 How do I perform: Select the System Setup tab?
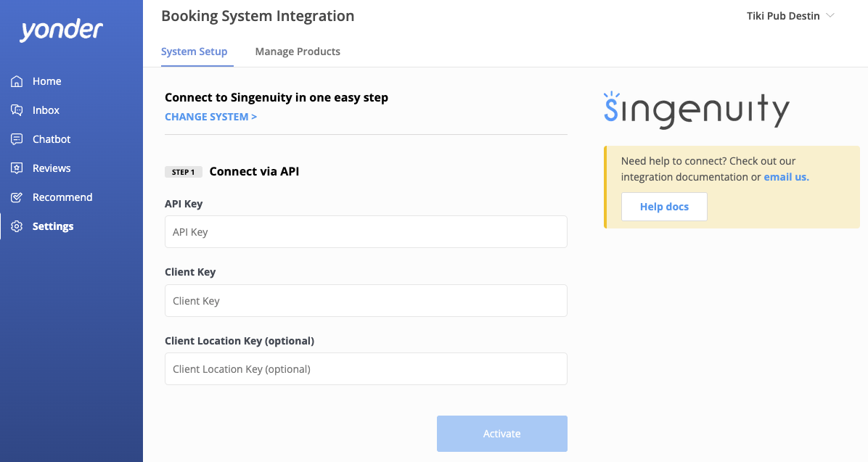pos(194,51)
